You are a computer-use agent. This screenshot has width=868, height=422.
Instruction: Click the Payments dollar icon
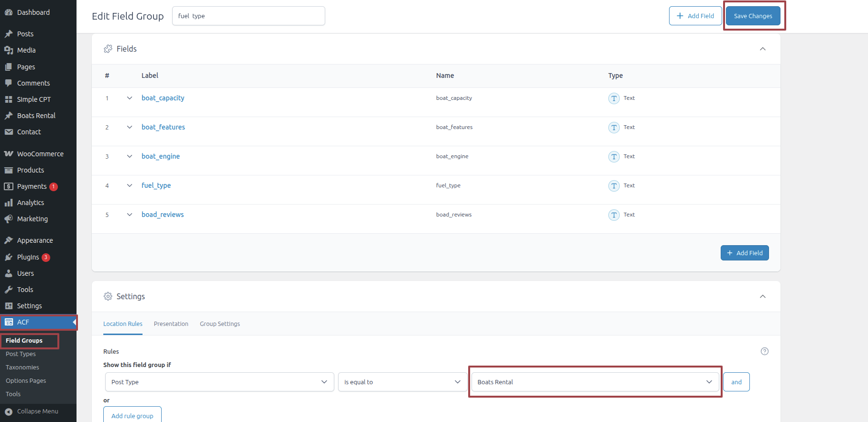point(9,186)
